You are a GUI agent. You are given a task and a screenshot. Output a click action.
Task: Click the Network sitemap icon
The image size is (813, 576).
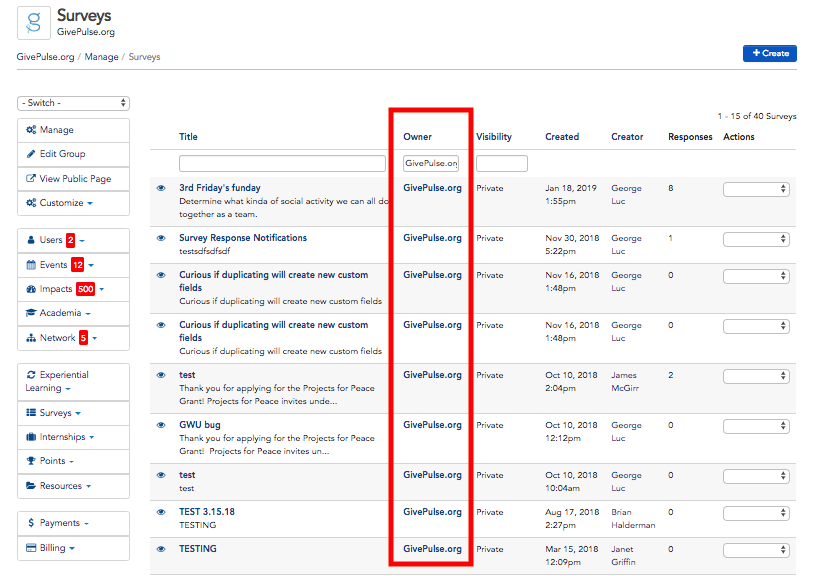[31, 338]
